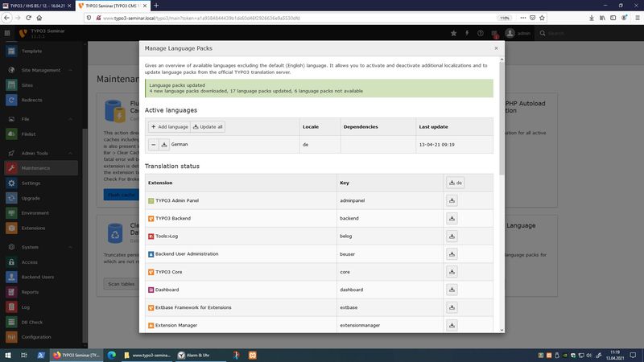
Task: Bookmark this page with star icon
Action: (x=542, y=18)
